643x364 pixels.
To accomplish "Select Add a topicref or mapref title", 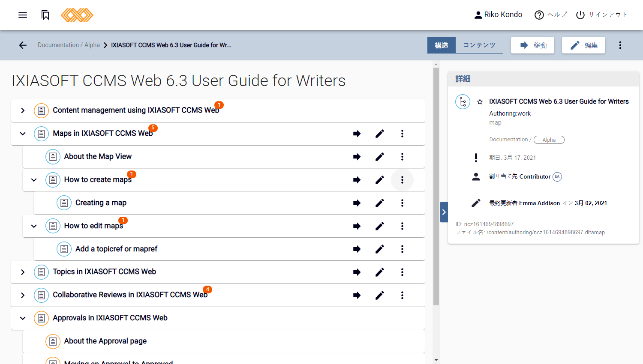I will 116,249.
